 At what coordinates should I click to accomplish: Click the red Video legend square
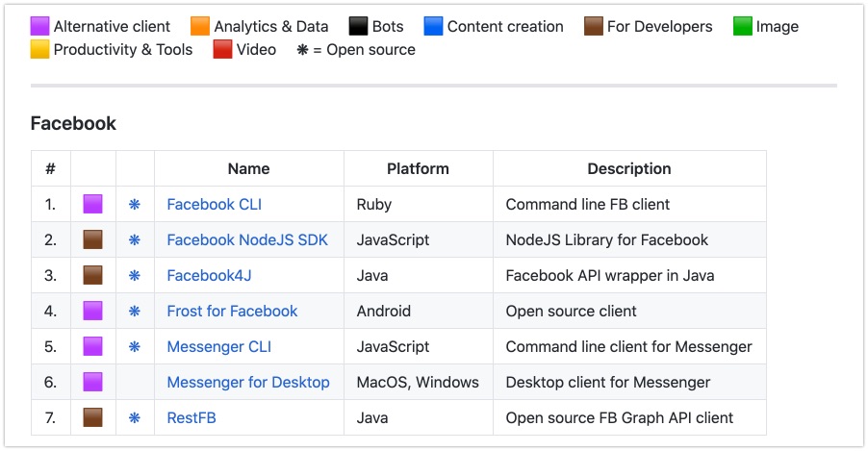pyautogui.click(x=222, y=49)
